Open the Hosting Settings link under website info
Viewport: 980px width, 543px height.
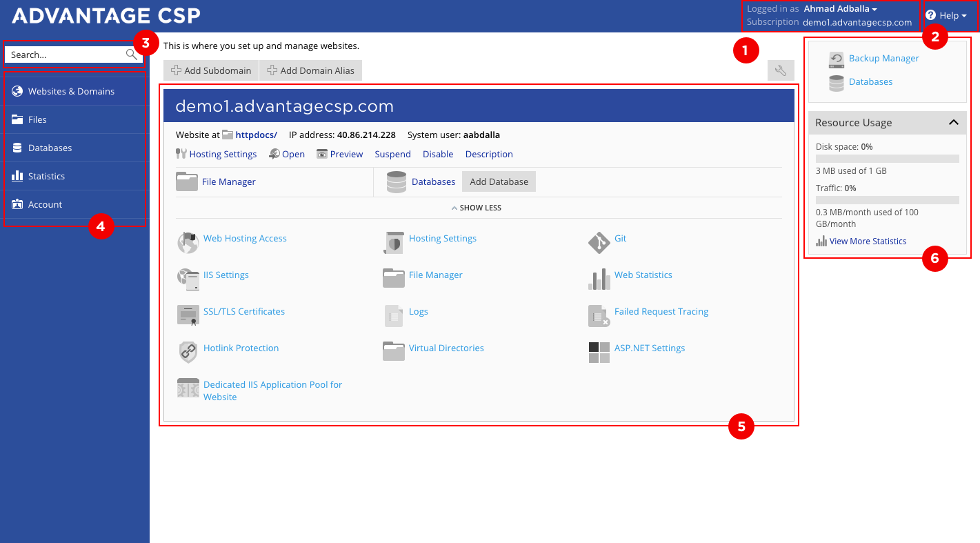(223, 154)
